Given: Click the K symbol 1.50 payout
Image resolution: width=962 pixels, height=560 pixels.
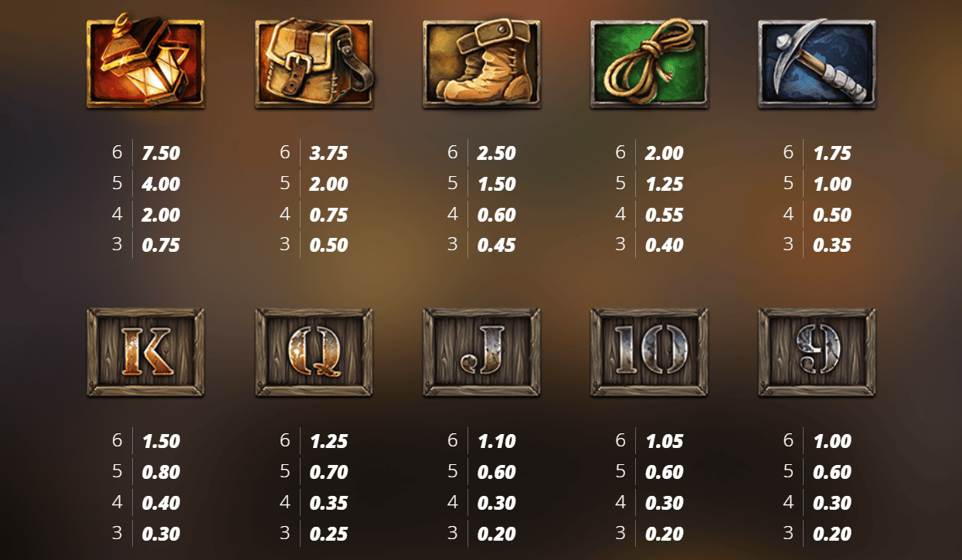Looking at the screenshot, I should pos(161,441).
